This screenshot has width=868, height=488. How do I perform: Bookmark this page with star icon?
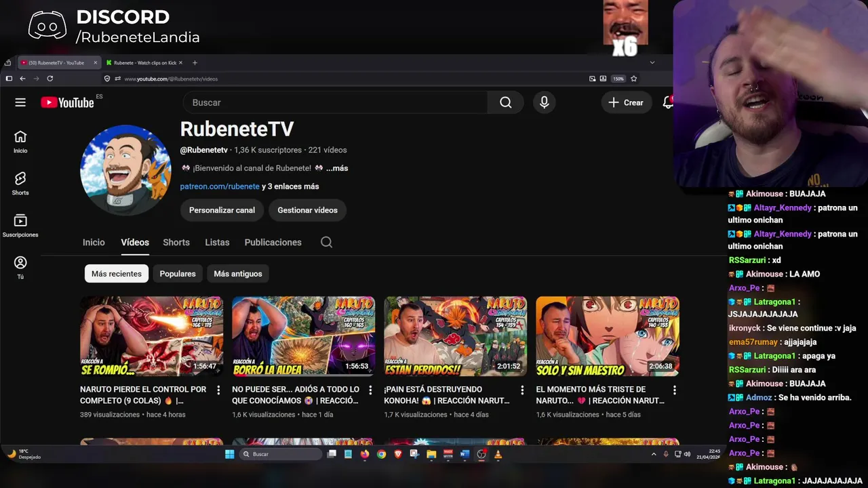(633, 79)
